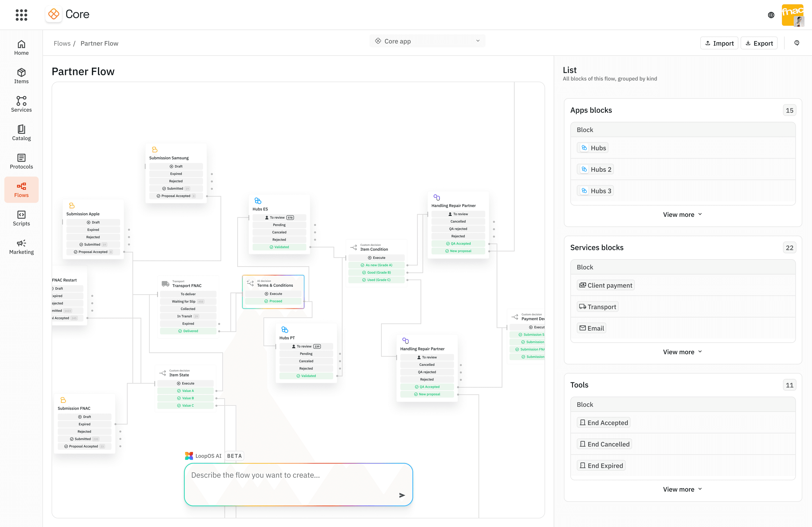
Task: Select To review row in Hubs ES
Action: pyautogui.click(x=279, y=217)
